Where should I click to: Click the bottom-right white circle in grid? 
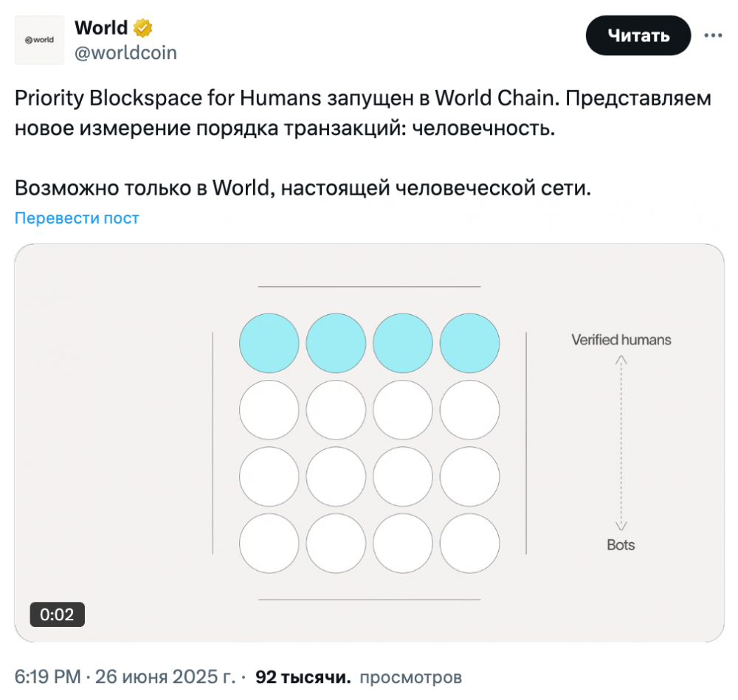(469, 544)
